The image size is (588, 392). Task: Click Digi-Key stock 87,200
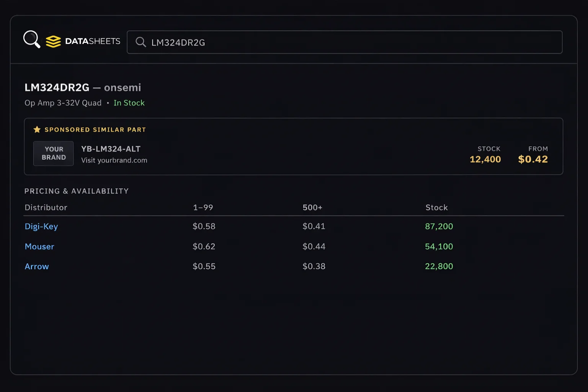439,226
